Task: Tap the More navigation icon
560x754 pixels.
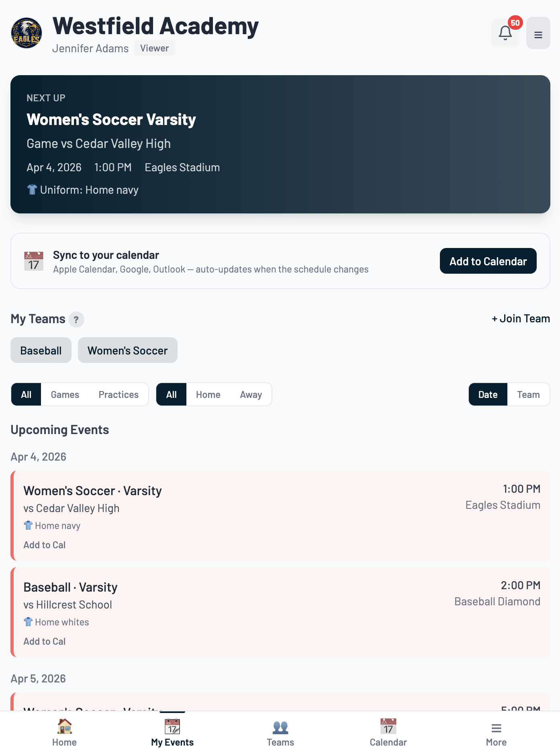Action: click(x=496, y=731)
